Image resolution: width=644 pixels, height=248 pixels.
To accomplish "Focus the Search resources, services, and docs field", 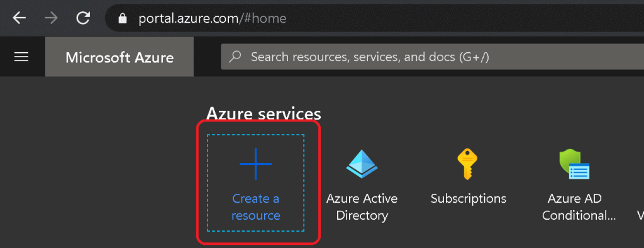I will tap(433, 57).
